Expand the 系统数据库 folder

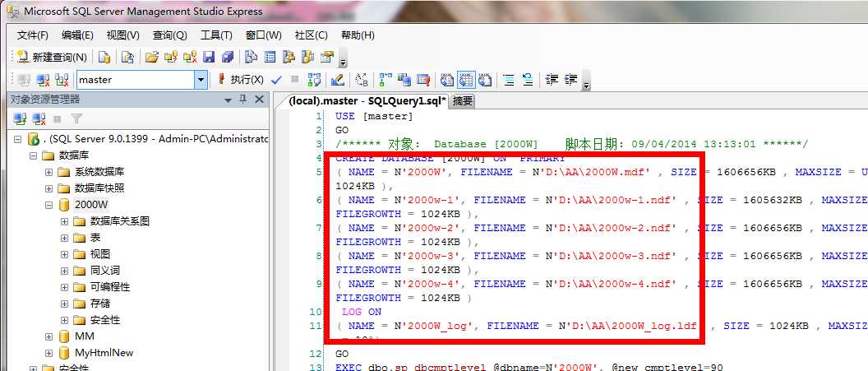(x=48, y=172)
